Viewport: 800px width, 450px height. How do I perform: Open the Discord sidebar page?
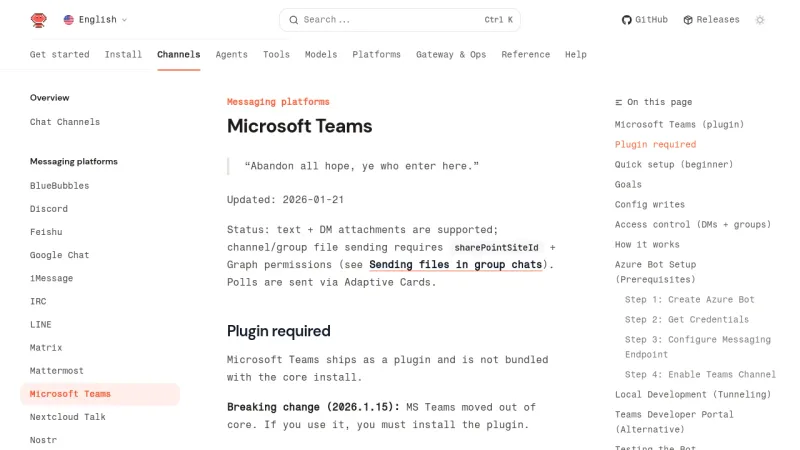point(49,209)
